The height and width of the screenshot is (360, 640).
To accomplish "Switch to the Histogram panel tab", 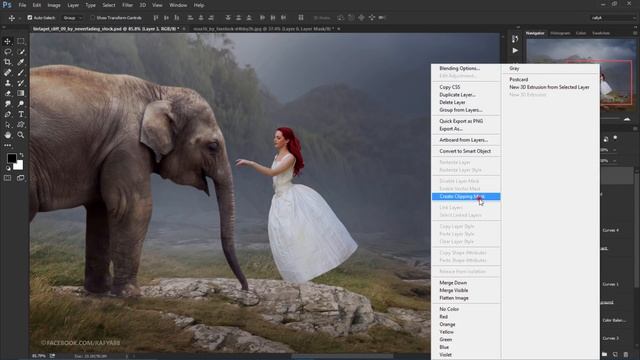I will coord(560,33).
